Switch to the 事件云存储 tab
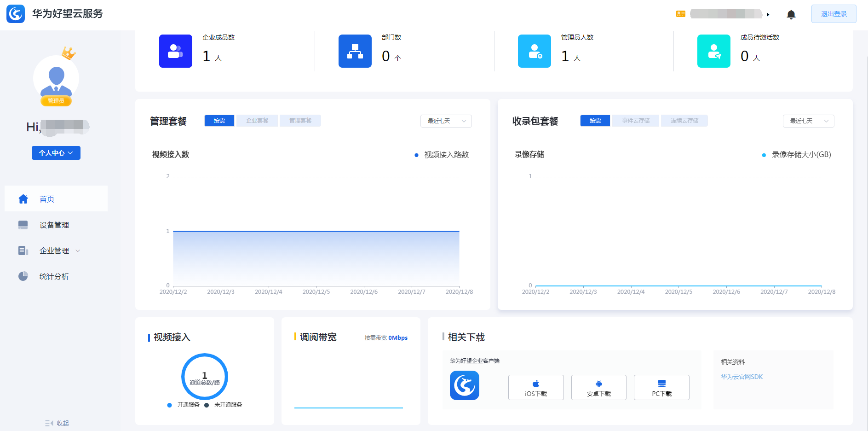 pyautogui.click(x=636, y=121)
